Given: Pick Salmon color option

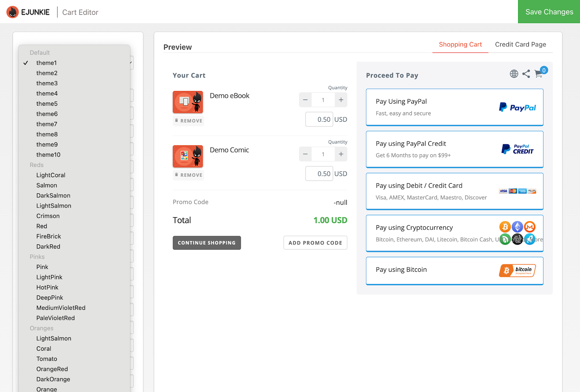Looking at the screenshot, I should [x=74, y=185].
